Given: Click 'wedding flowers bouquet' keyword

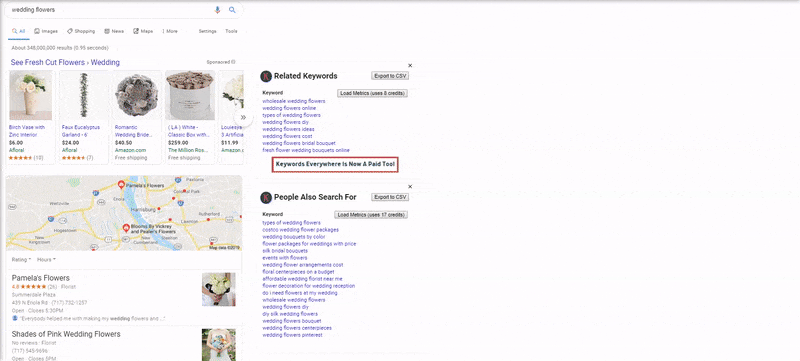Looking at the screenshot, I should (292, 321).
